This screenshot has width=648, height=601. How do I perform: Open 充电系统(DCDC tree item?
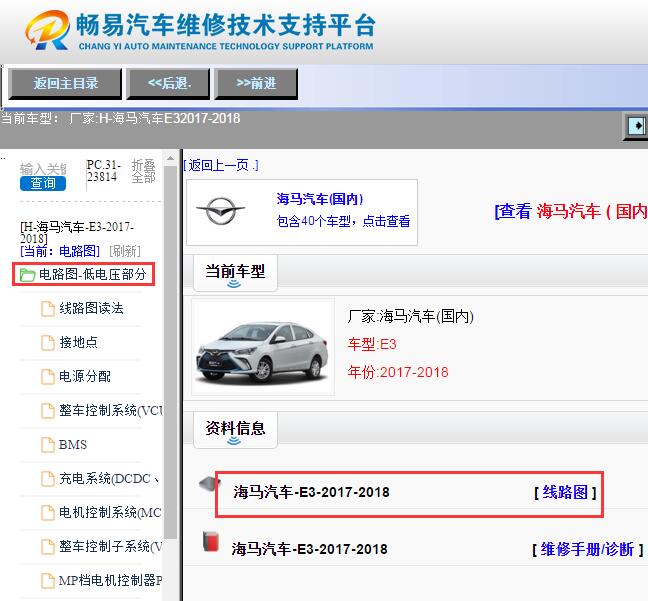[109, 479]
